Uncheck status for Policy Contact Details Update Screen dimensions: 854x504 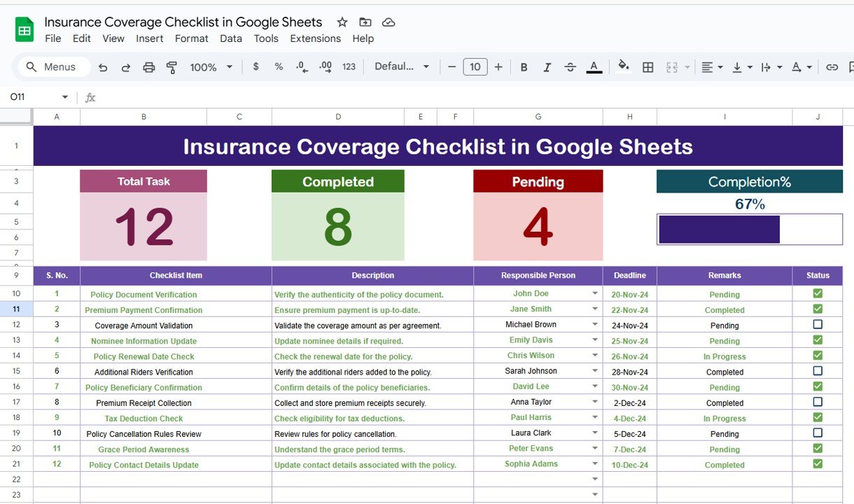click(818, 463)
